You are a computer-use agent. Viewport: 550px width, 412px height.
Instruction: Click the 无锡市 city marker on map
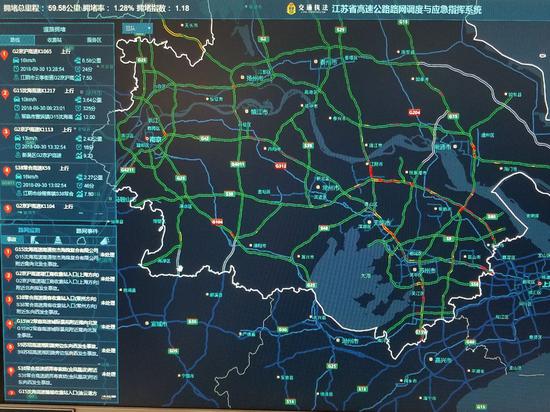[x=369, y=222]
